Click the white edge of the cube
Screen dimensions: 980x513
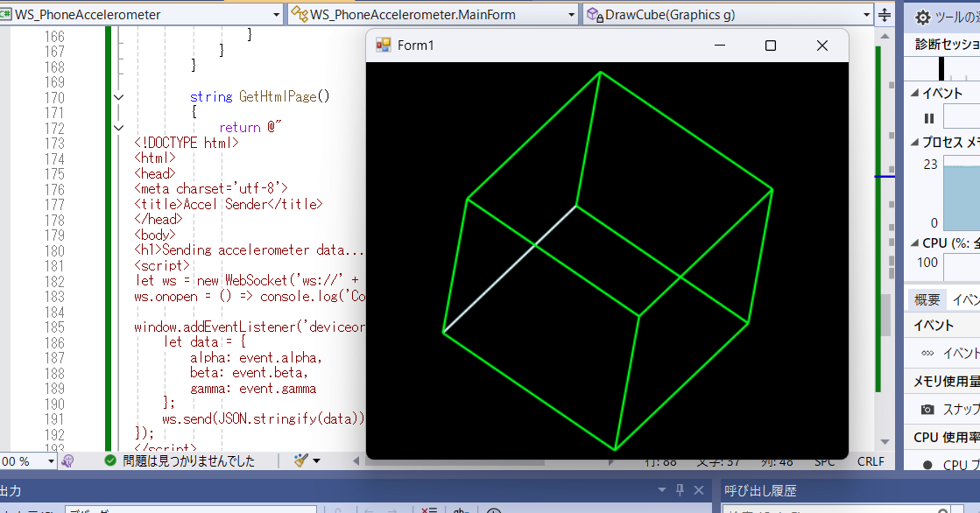coord(510,269)
